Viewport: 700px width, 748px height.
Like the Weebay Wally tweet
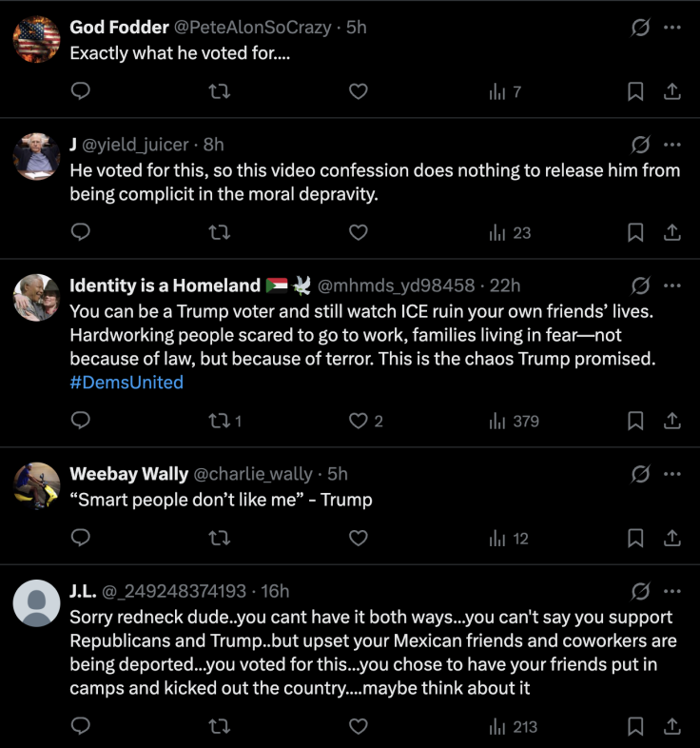tap(358, 538)
